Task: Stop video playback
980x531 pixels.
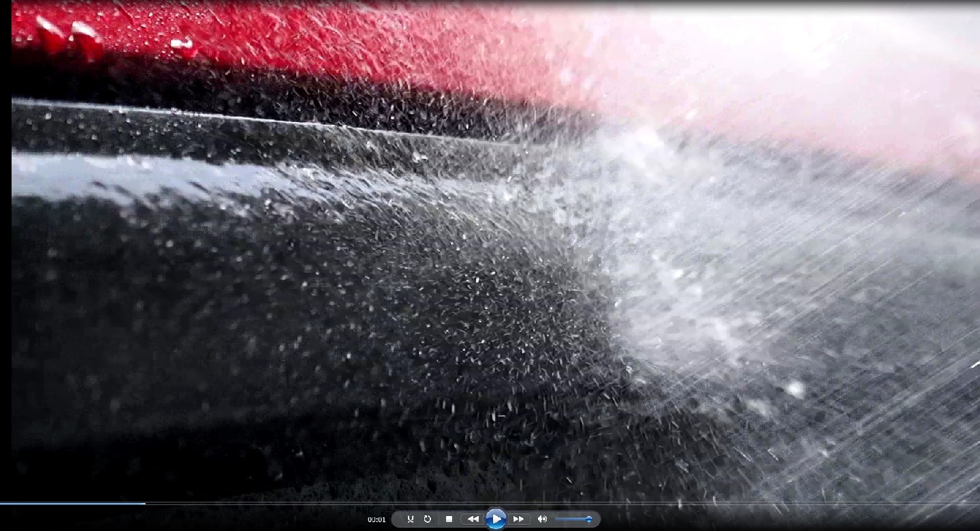Action: [x=449, y=519]
